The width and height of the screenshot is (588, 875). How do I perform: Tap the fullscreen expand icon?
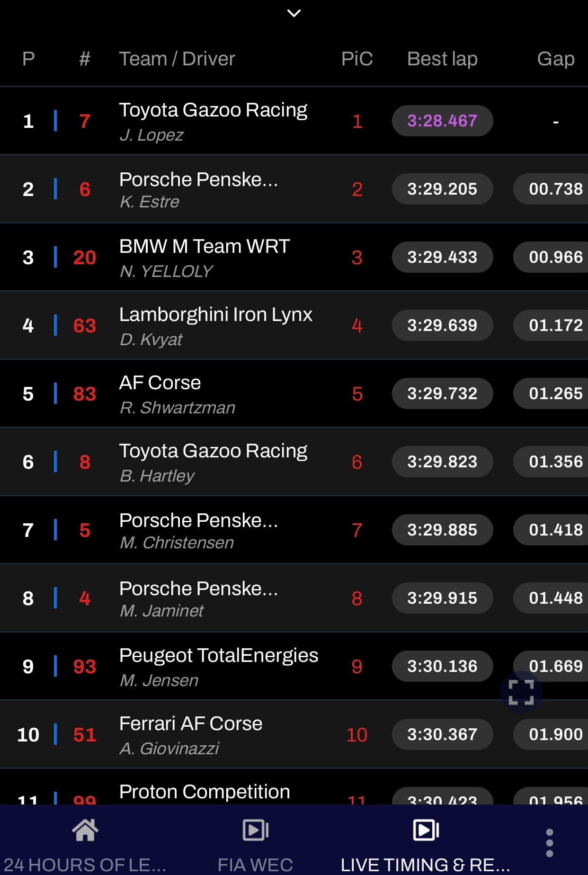[x=521, y=692]
